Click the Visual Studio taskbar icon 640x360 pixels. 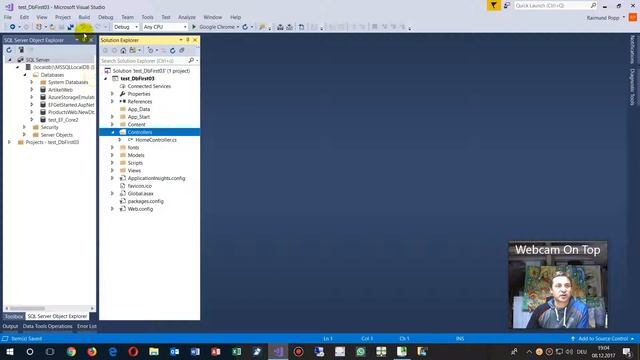[x=278, y=351]
